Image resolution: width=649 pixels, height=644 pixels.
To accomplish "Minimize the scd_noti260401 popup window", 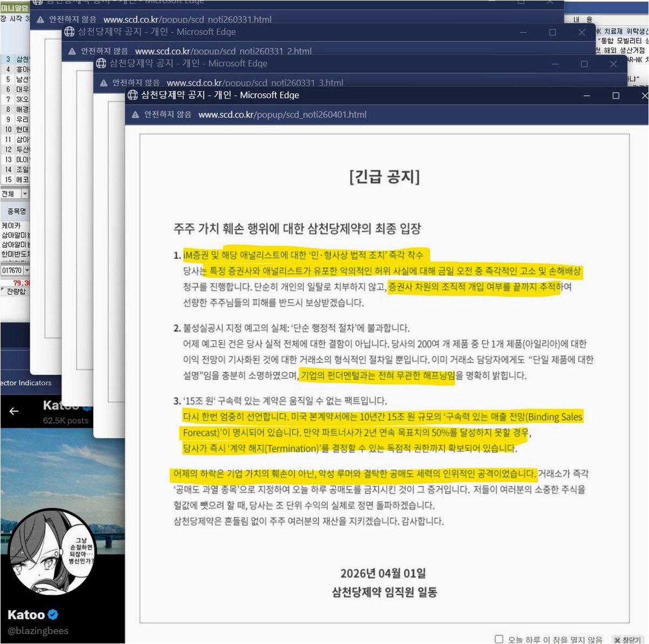I will (x=586, y=95).
